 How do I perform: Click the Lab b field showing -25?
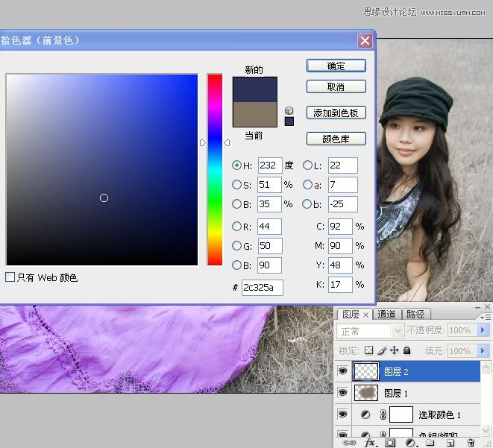pyautogui.click(x=343, y=204)
